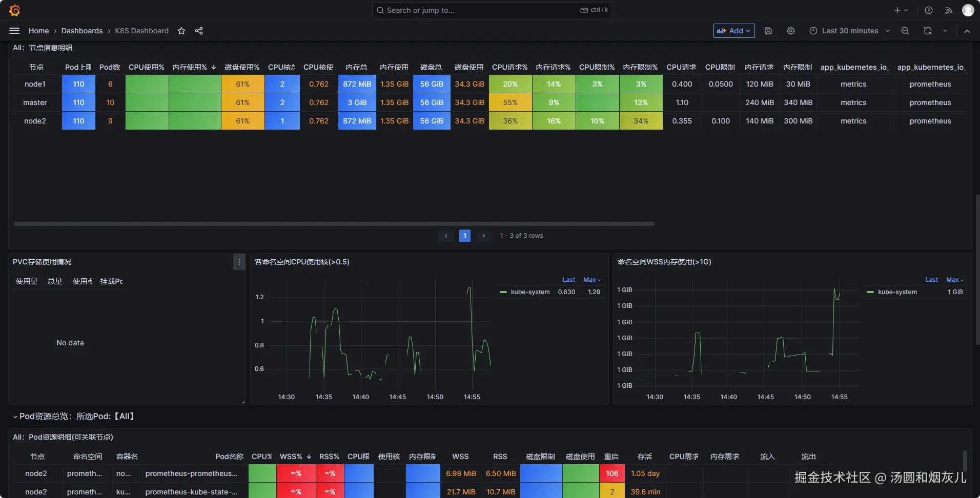Screen dimensions: 980x498
Task: Open the user profile avatar
Action: pos(968,10)
